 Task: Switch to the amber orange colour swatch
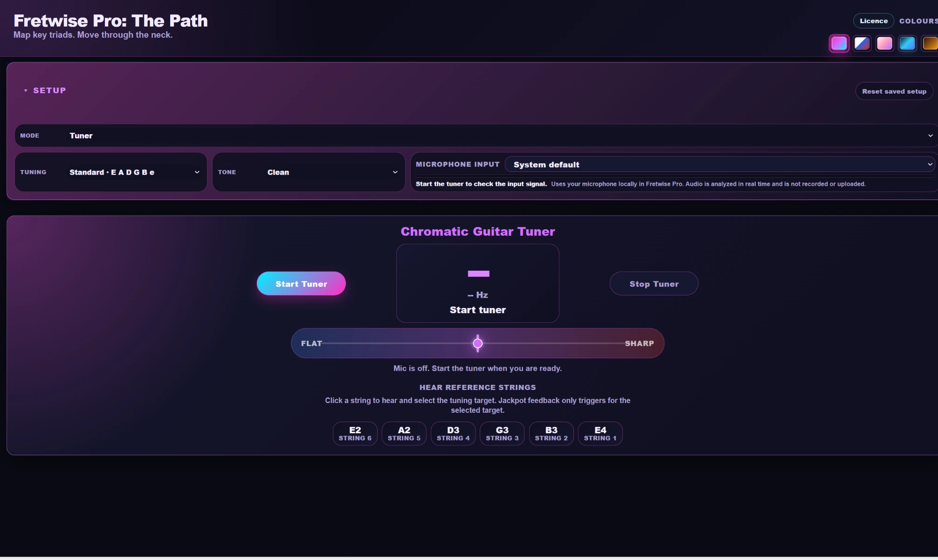tap(930, 43)
